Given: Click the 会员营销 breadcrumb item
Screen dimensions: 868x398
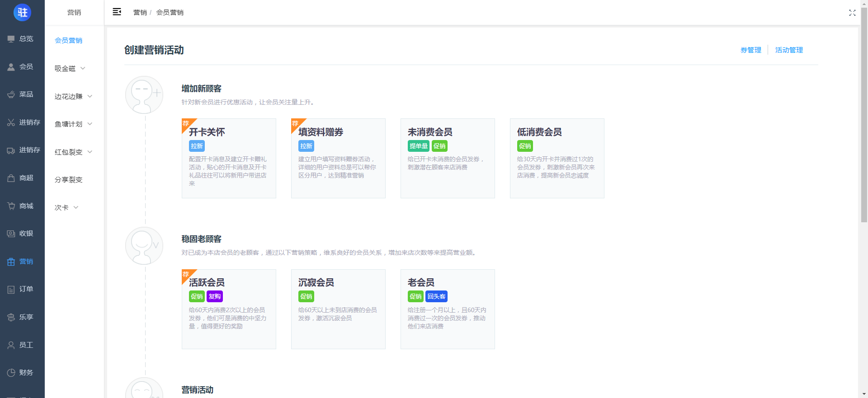Looking at the screenshot, I should (170, 12).
